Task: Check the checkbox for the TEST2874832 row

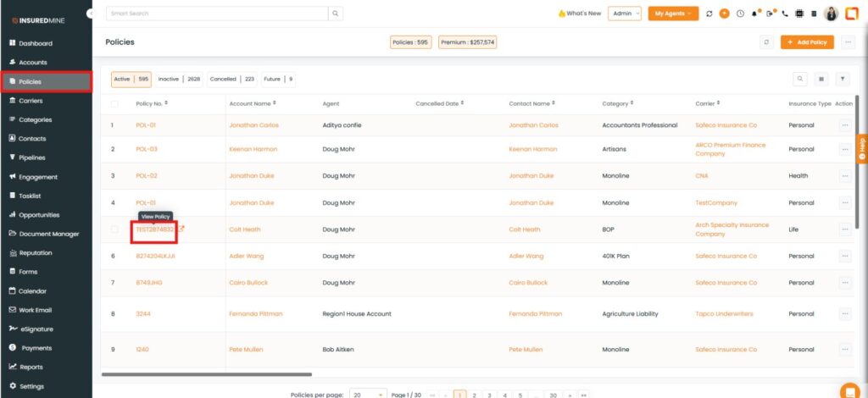Action: click(x=114, y=229)
